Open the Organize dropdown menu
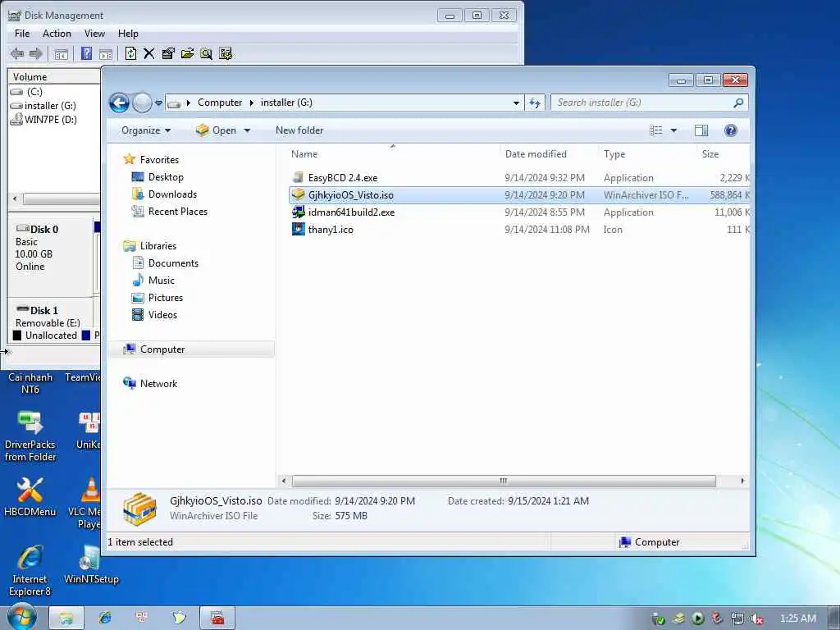 [146, 130]
